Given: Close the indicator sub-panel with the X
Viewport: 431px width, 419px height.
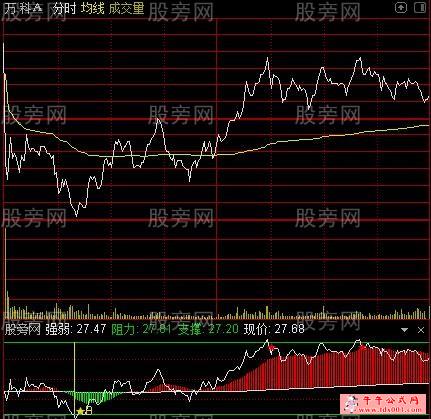Looking at the screenshot, I should coord(421,330).
